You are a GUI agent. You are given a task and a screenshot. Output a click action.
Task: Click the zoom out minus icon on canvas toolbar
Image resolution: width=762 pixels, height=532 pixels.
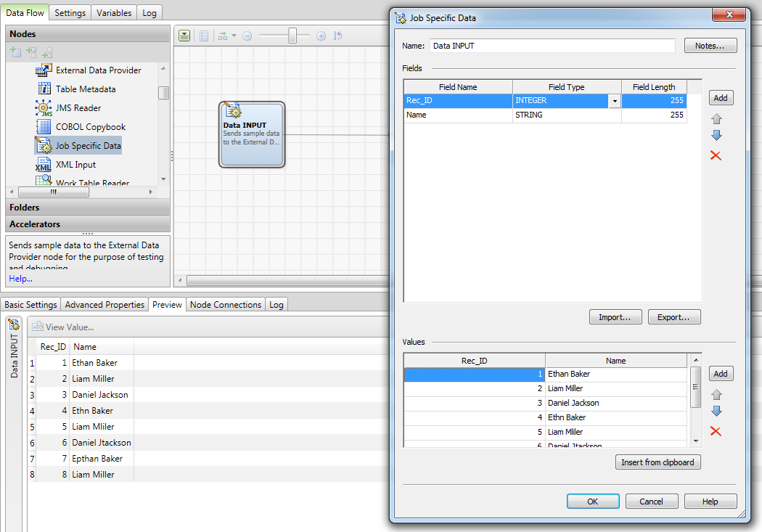tap(247, 36)
